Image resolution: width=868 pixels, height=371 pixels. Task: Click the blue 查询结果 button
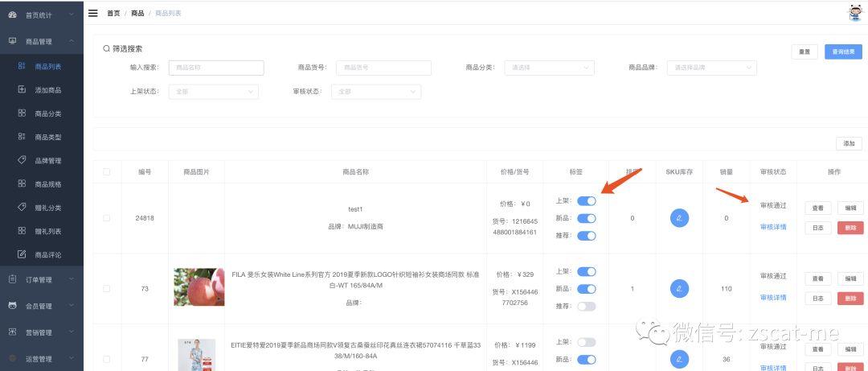point(843,52)
